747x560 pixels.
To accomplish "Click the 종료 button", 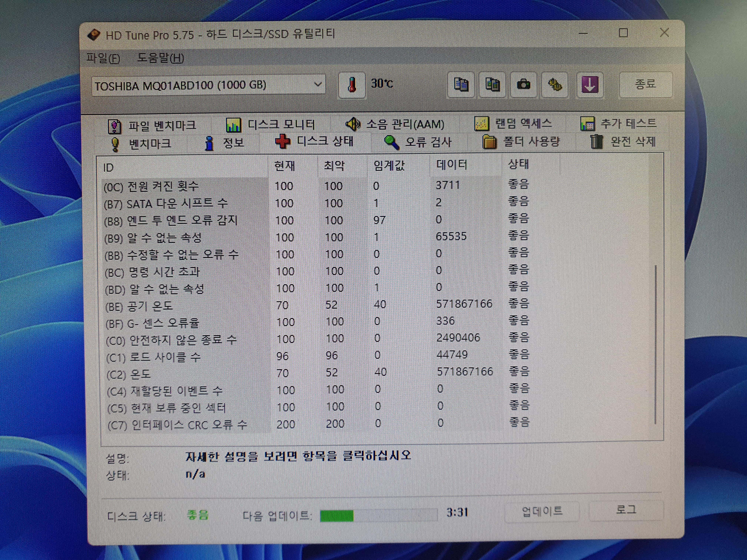I will click(645, 84).
